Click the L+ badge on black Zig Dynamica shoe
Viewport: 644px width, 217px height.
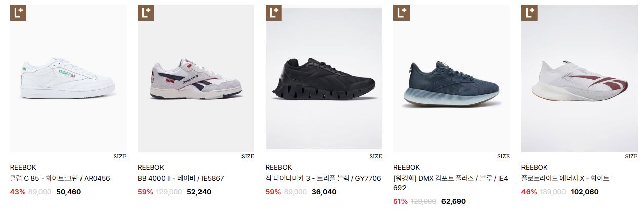273,13
